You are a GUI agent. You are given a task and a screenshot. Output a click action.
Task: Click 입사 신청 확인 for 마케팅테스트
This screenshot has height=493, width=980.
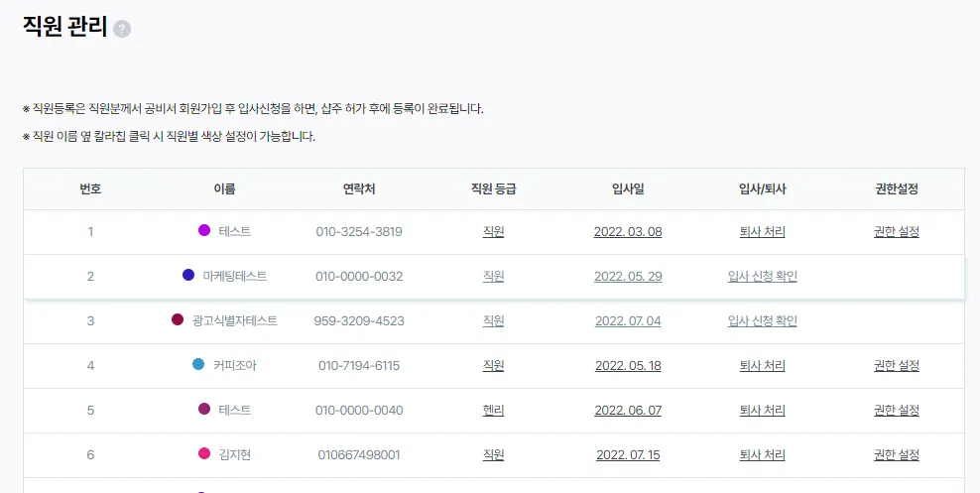click(762, 277)
